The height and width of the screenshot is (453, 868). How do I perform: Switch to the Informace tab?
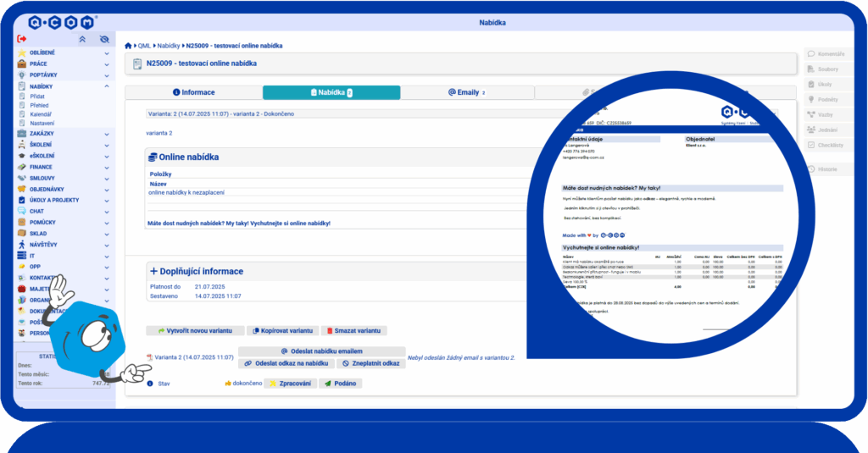194,92
